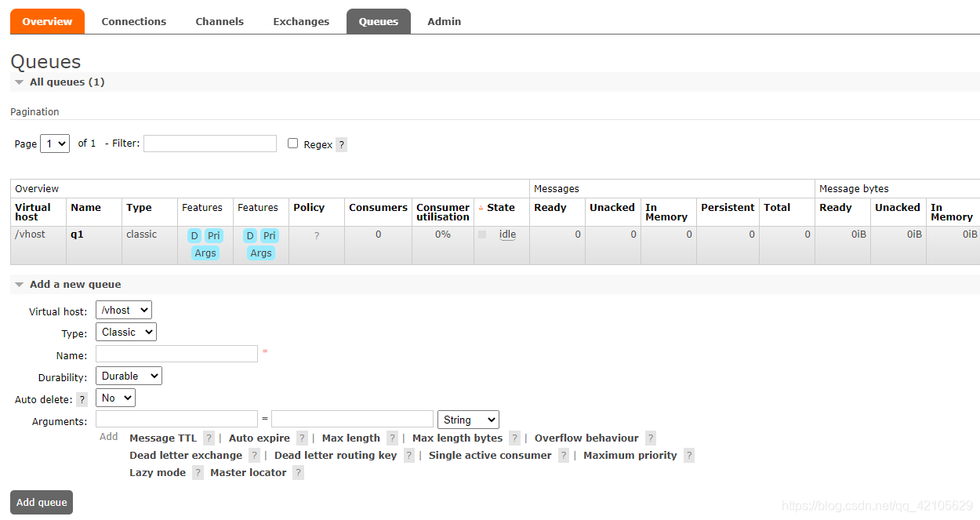This screenshot has width=980, height=520.
Task: Show help for Master locator
Action: [298, 473]
